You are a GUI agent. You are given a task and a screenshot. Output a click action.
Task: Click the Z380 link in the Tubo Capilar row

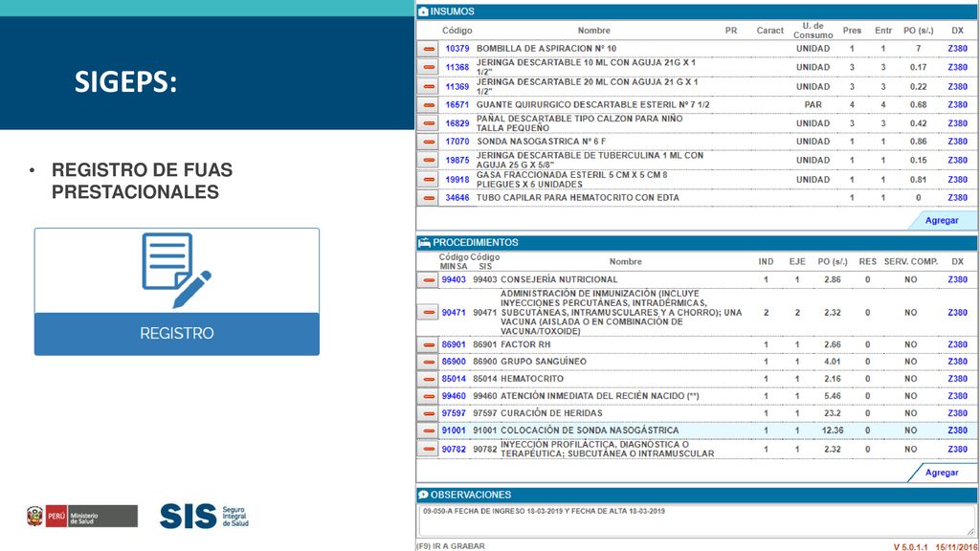(957, 198)
